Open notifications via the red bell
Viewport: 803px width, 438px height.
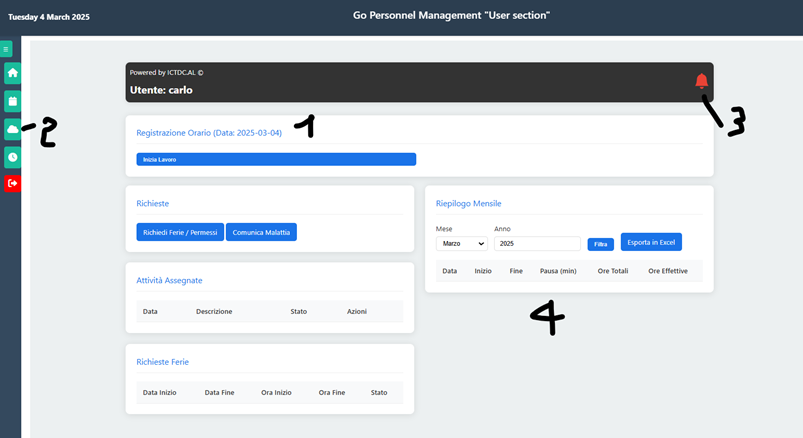(x=701, y=81)
